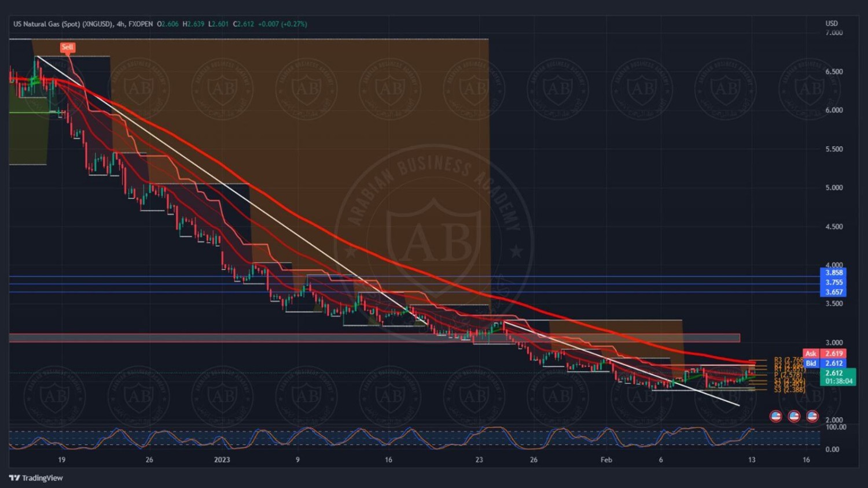
Task: Click the 4h timeframe label in chart legend
Action: [x=120, y=24]
